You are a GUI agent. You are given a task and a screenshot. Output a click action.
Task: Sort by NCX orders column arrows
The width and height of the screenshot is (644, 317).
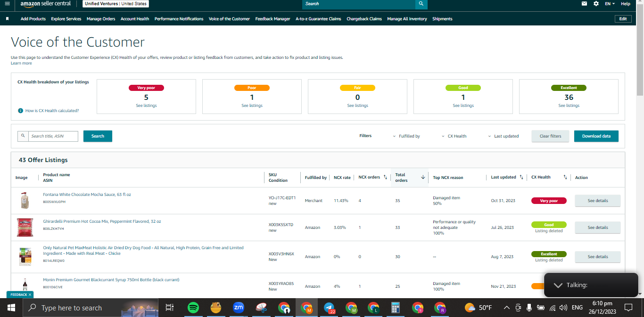coord(385,177)
